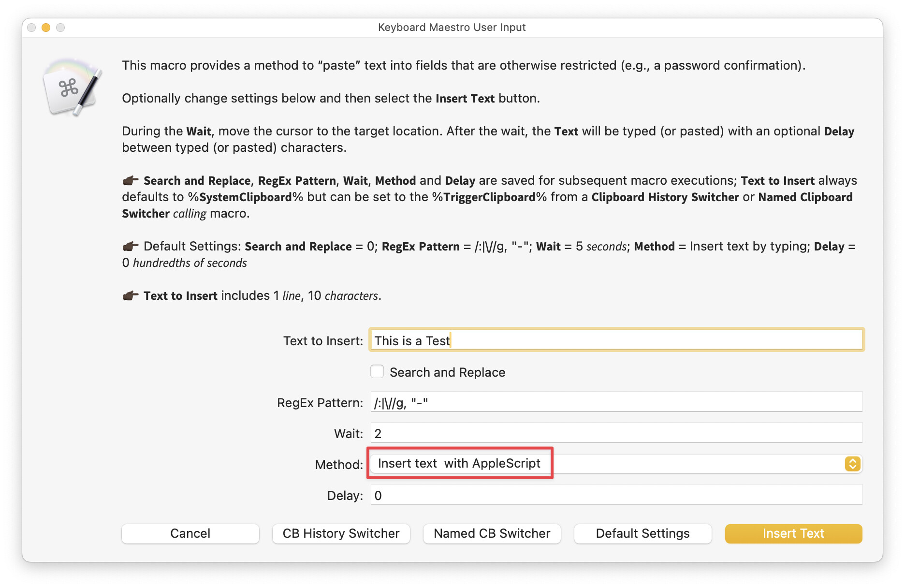The height and width of the screenshot is (588, 905).
Task: Confirm with the Insert Text button
Action: tap(794, 533)
